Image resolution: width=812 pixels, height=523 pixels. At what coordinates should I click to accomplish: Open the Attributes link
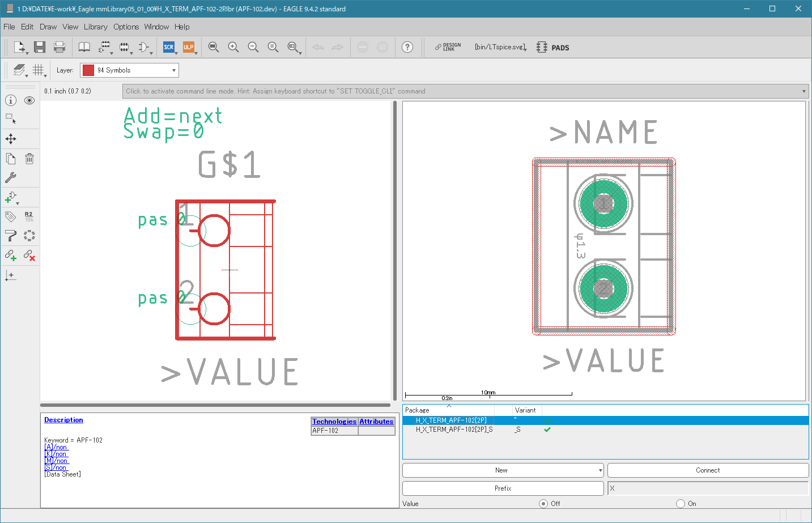click(376, 422)
